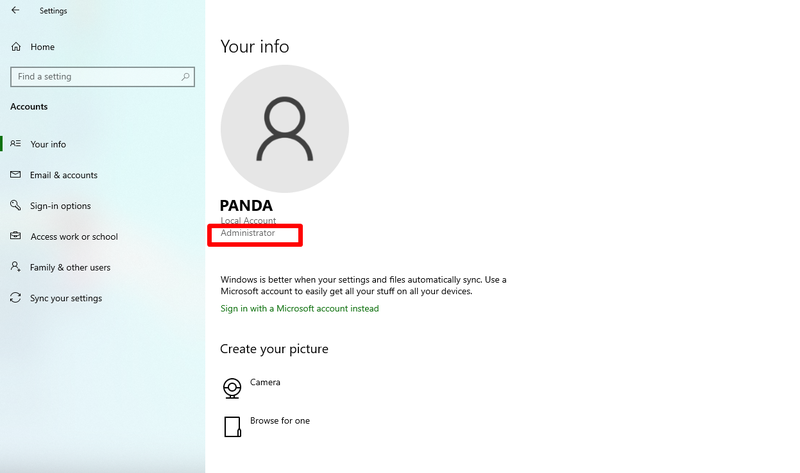Click the back arrow in Settings
The height and width of the screenshot is (473, 800).
pos(15,10)
